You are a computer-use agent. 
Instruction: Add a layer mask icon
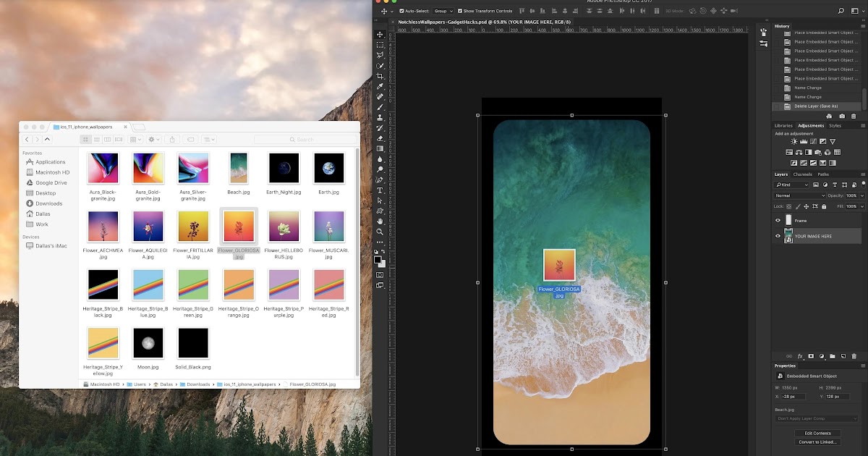tap(811, 356)
